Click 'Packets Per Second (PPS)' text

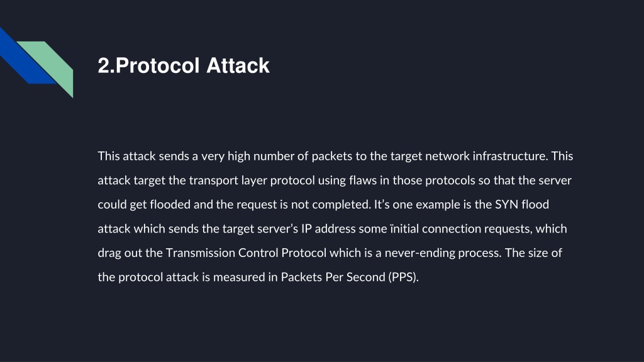[x=348, y=277]
